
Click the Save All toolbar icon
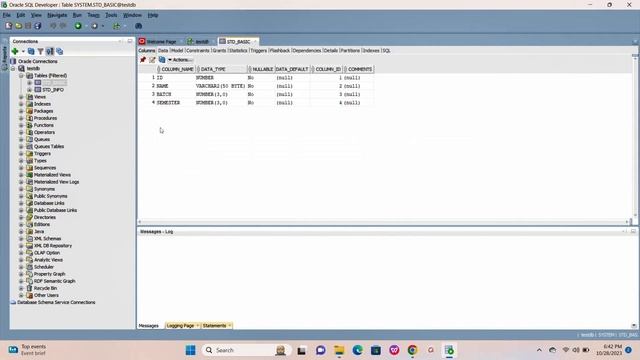pos(38,26)
